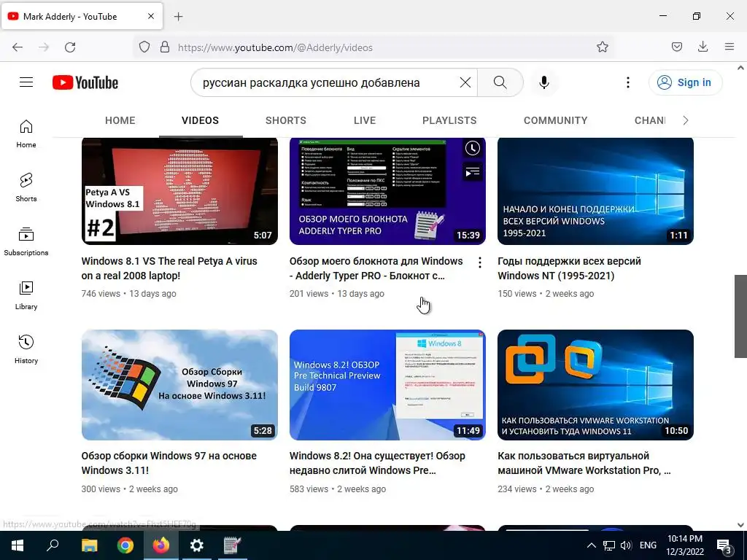Image resolution: width=747 pixels, height=560 pixels.
Task: Switch to the SHORTS channel tab
Action: point(286,120)
